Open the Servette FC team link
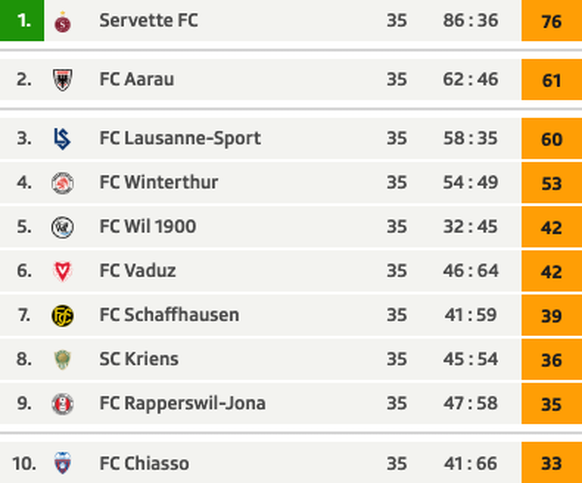This screenshot has width=582, height=483. pos(148,20)
